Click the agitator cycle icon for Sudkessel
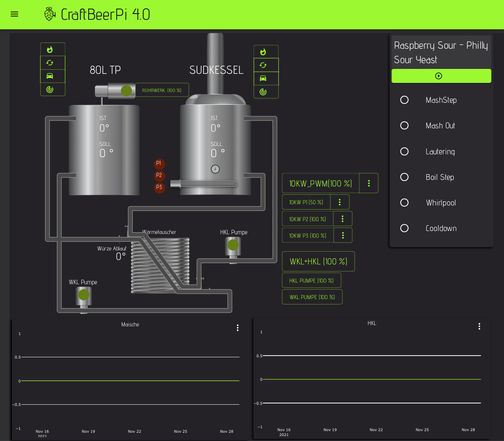 (263, 65)
